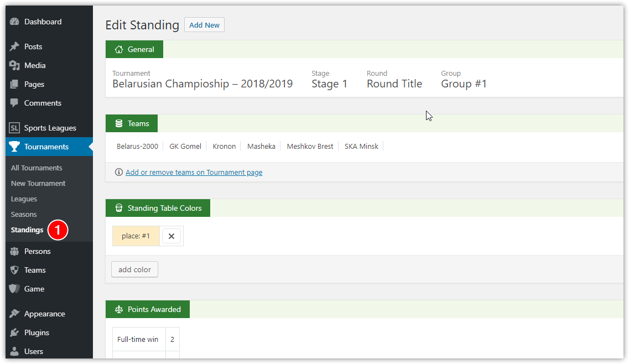This screenshot has height=364, width=629.
Task: Click the Persons group icon
Action: click(x=15, y=252)
